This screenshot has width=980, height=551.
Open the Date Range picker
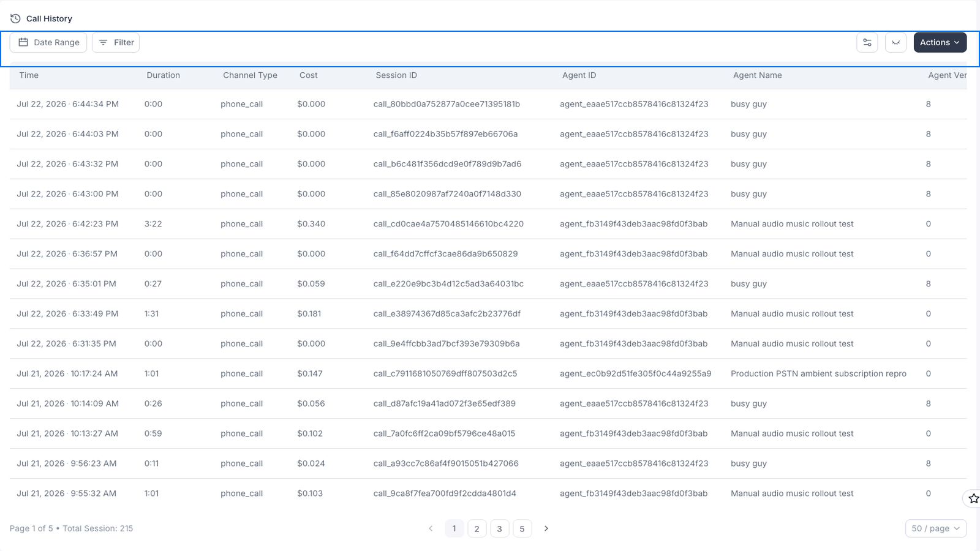(48, 42)
